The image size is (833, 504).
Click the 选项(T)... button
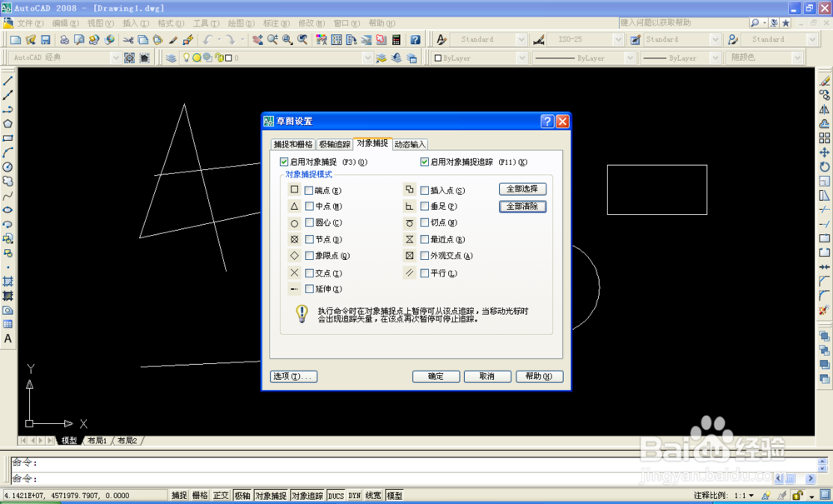294,377
